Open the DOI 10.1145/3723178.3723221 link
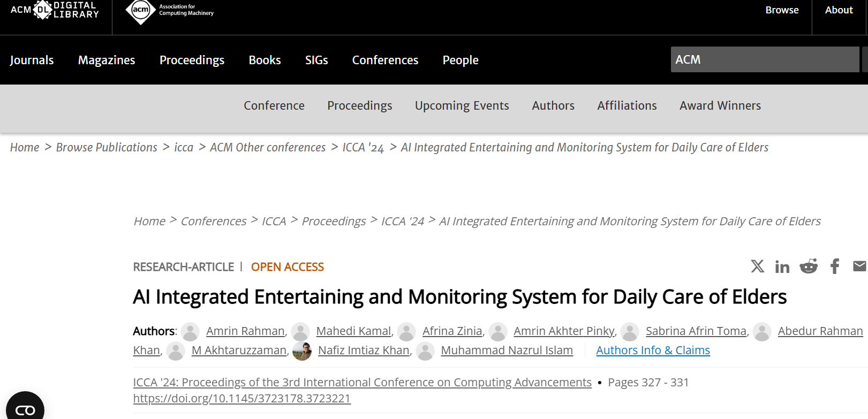Screen dimensions: 868x419 242,398
